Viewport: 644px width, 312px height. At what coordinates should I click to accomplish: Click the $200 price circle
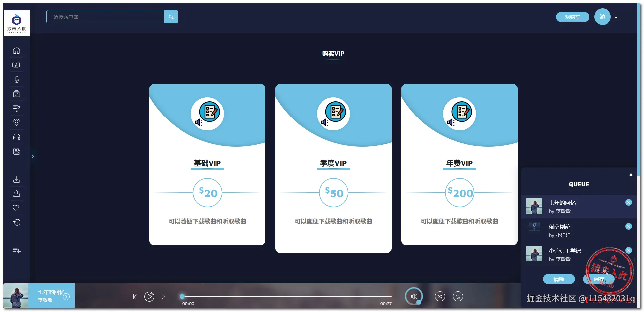point(460,193)
